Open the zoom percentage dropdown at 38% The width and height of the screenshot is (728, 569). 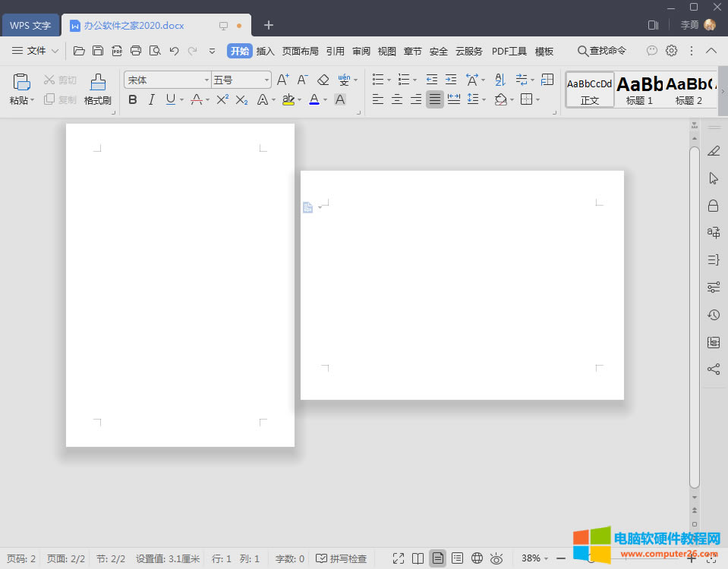pos(534,558)
